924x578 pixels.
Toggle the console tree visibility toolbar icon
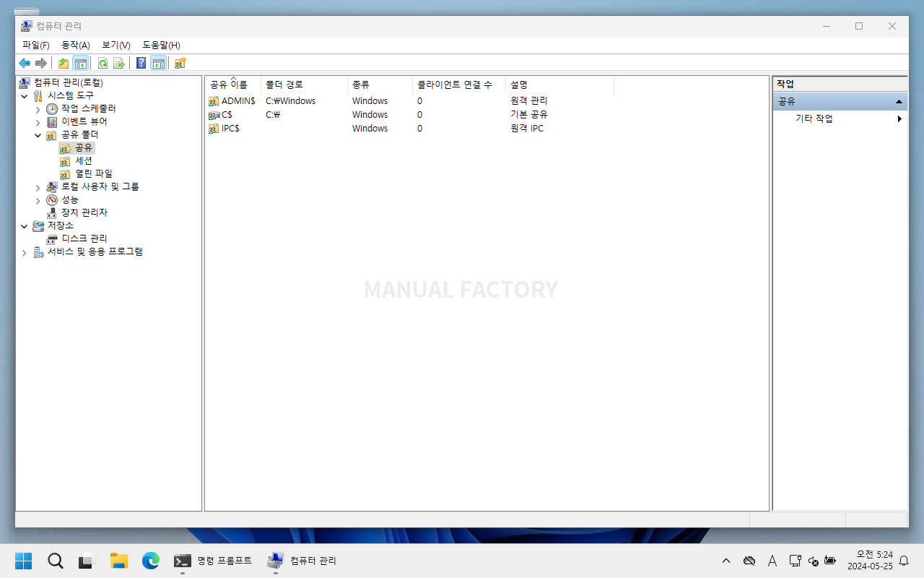(81, 63)
